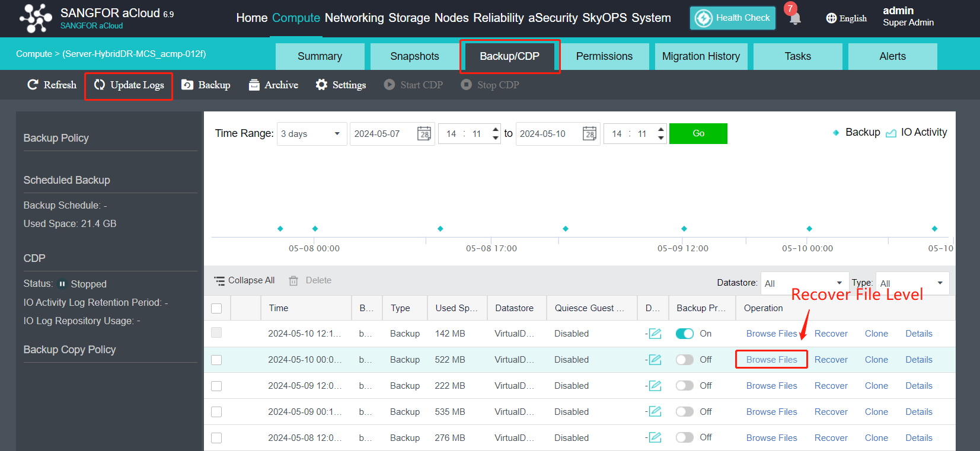Click the Health Check button
This screenshot has height=451, width=980.
tap(733, 18)
